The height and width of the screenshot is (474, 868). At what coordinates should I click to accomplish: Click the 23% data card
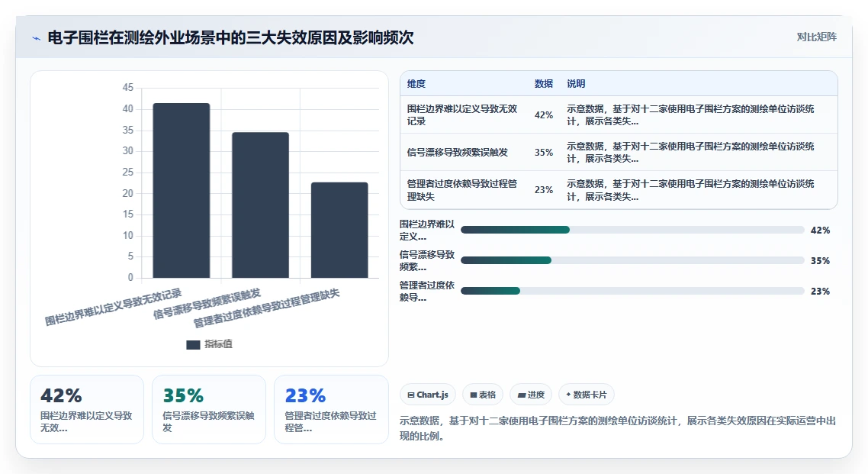[x=331, y=409]
